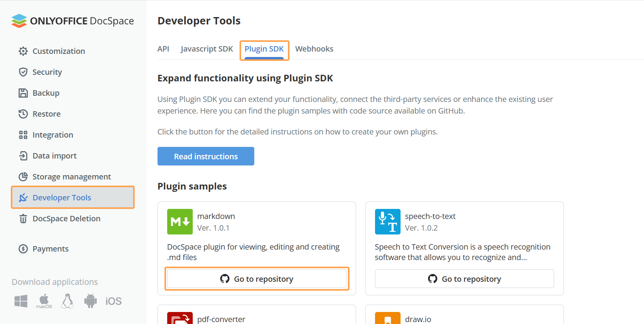Viewport: 644px width, 324px height.
Task: Click the Download applications label
Action: click(x=55, y=282)
